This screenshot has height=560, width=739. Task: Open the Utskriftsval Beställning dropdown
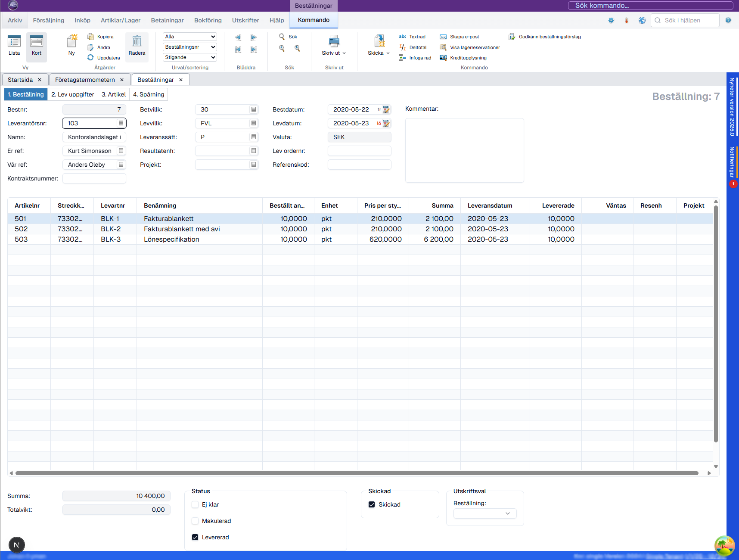pos(485,513)
